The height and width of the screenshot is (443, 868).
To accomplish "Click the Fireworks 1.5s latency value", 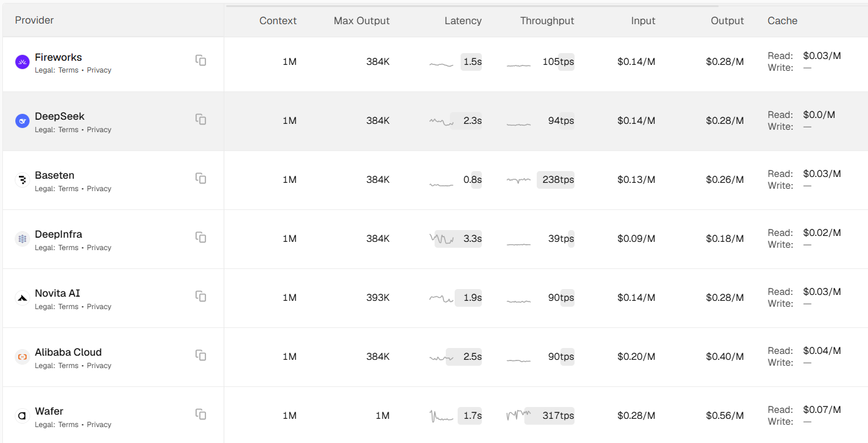I will (x=472, y=62).
